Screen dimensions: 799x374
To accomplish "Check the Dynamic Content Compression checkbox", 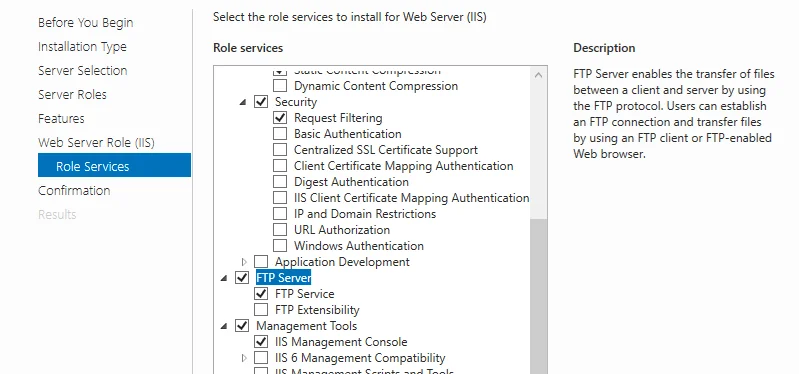I will [280, 86].
